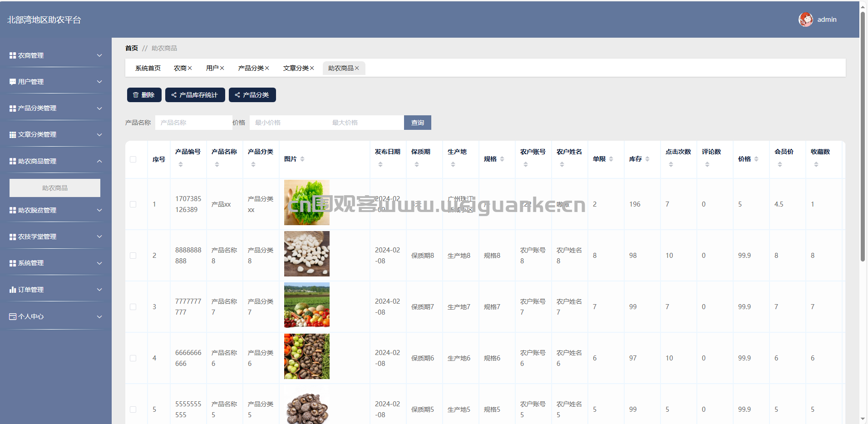This screenshot has height=424, width=868.
Task: Close the 用户 tab with its X
Action: tap(222, 68)
